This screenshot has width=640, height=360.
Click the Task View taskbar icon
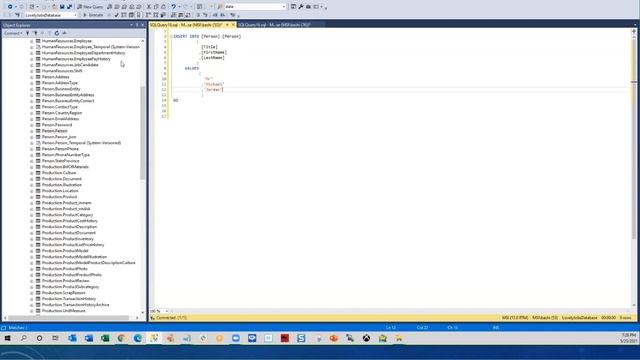[x=56, y=338]
